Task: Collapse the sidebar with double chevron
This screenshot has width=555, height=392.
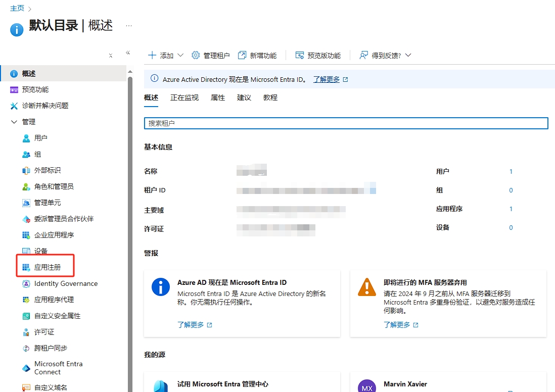Action: (x=128, y=53)
